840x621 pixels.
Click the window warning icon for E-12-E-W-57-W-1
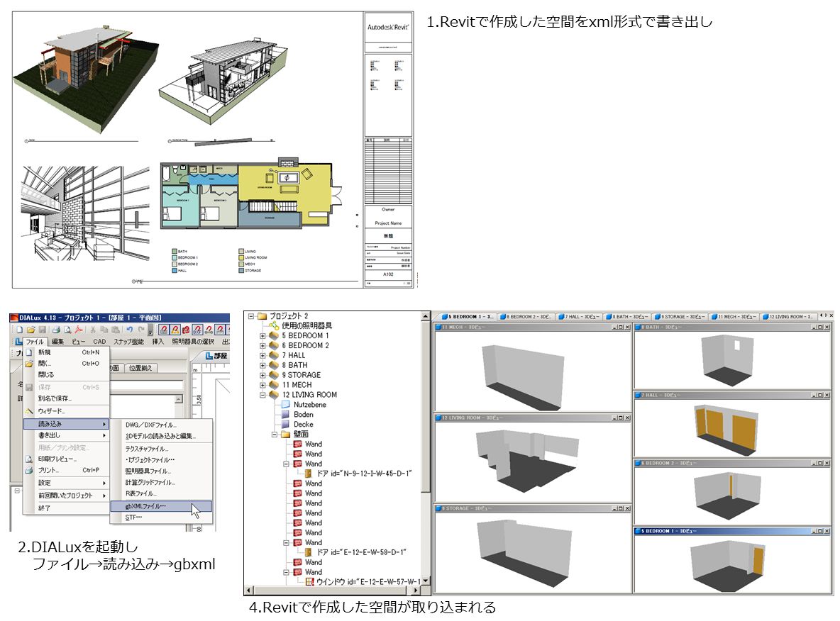pos(309,581)
